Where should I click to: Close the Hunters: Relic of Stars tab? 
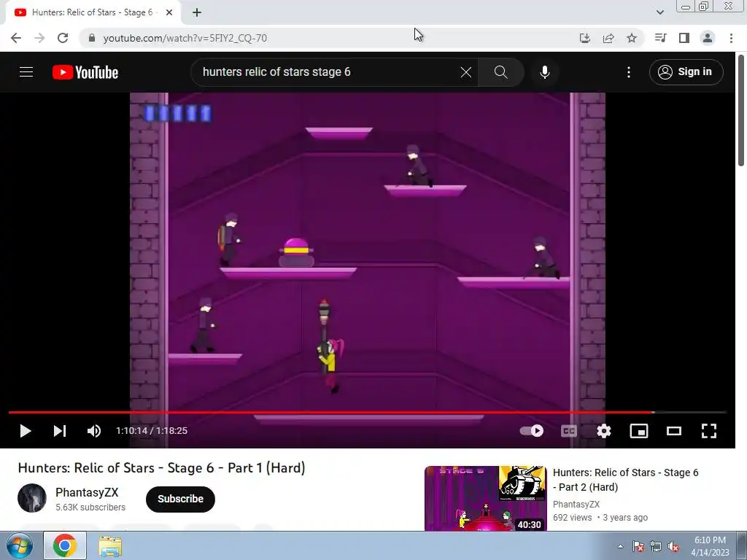(169, 13)
